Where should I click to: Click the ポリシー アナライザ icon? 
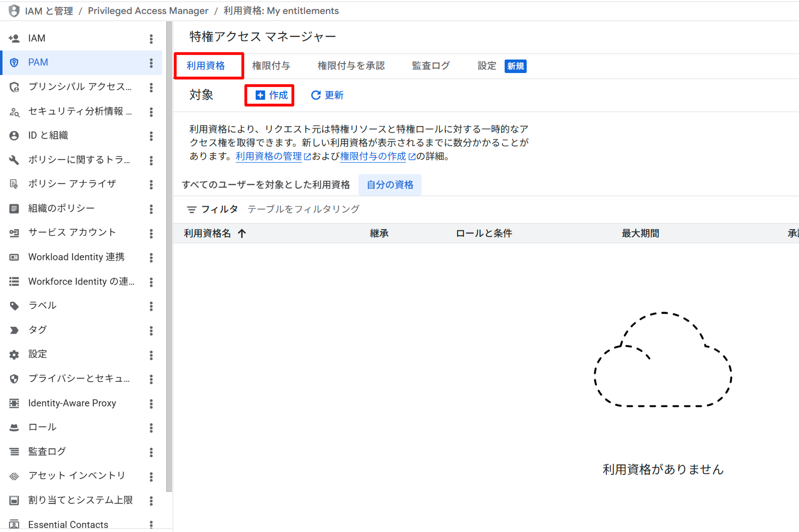14,184
